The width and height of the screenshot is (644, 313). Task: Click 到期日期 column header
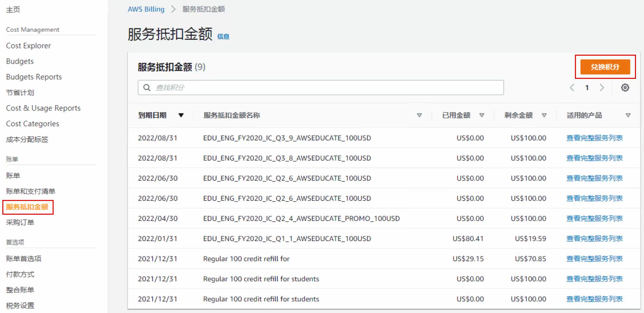[x=152, y=115]
